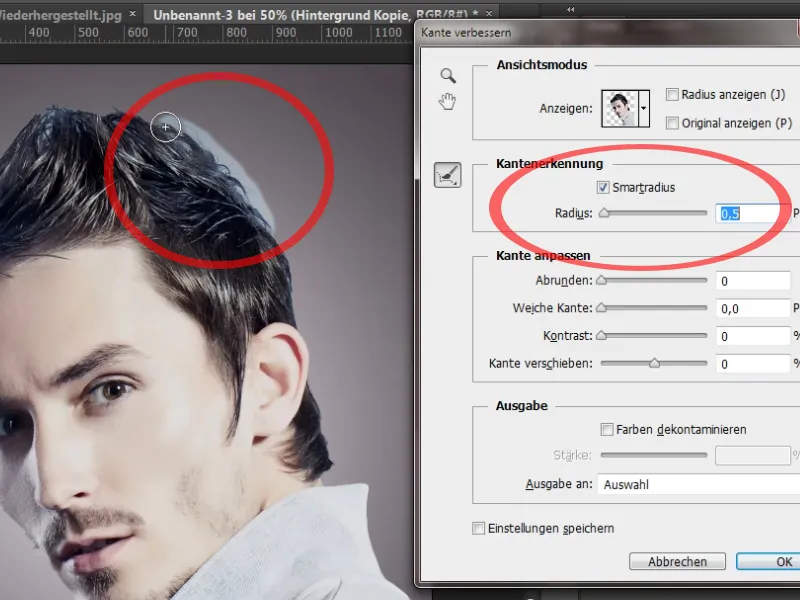Click the Abrunden value field
This screenshot has height=600, width=800.
tap(753, 281)
